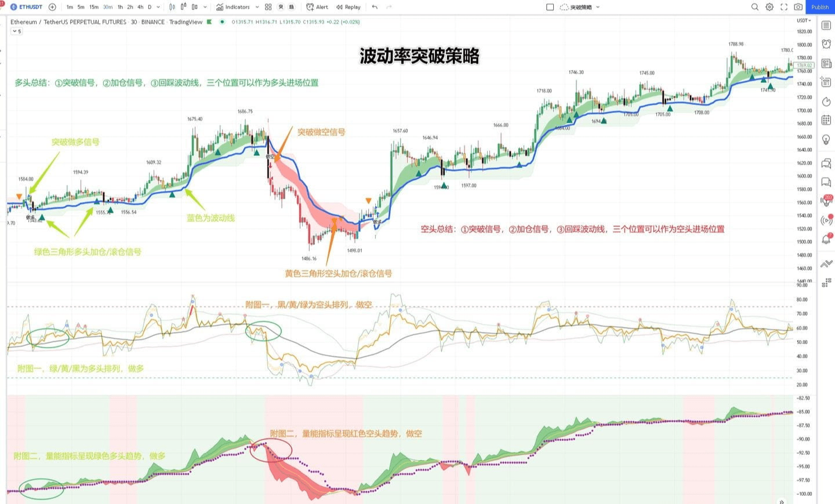Open the 突破策略 saved layout cloud name

click(x=576, y=7)
